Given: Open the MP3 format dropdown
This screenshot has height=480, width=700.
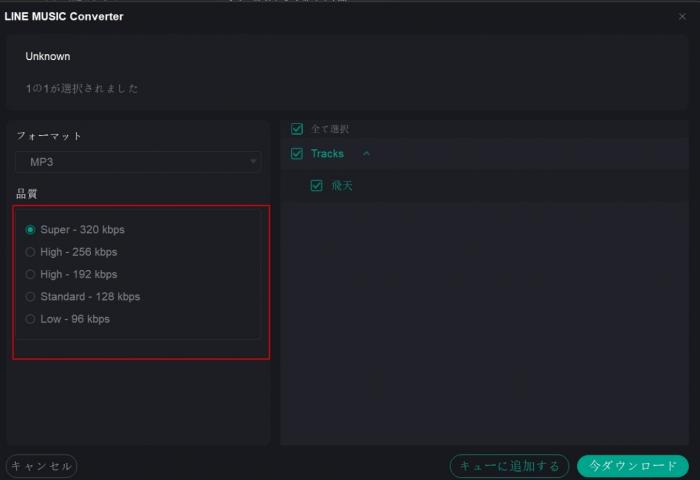Looking at the screenshot, I should (x=138, y=162).
